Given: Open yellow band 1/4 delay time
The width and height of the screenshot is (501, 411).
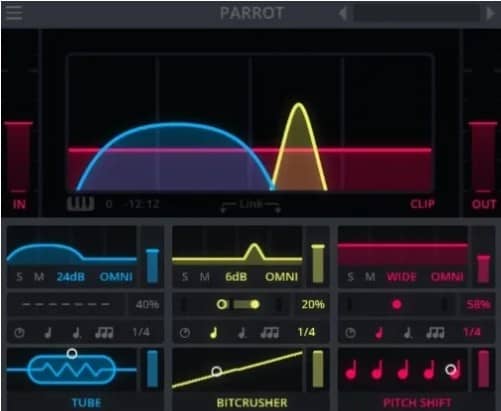Looking at the screenshot, I should (x=306, y=332).
